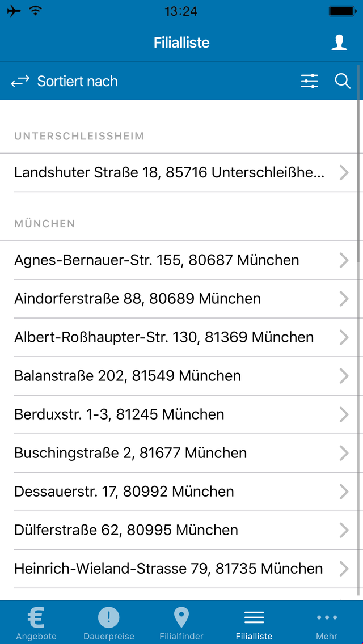
Task: Tap the MÜNCHEN section header
Action: tap(45, 223)
